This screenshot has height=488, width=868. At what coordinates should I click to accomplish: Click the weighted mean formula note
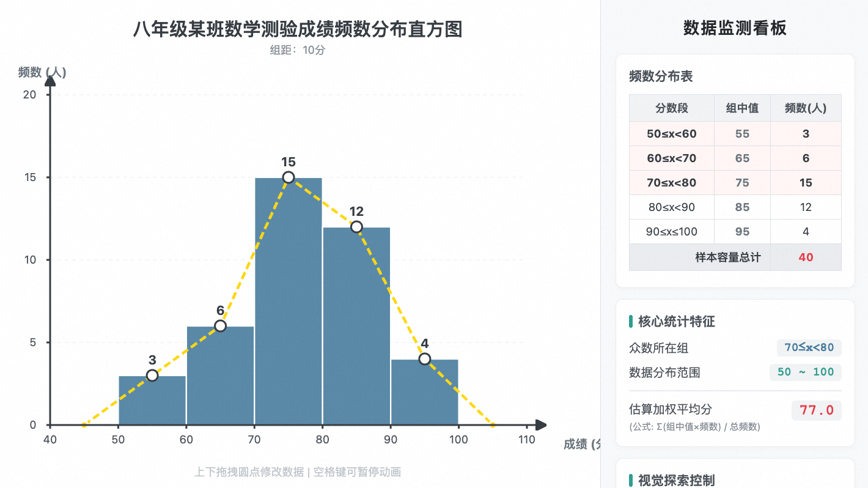click(694, 427)
